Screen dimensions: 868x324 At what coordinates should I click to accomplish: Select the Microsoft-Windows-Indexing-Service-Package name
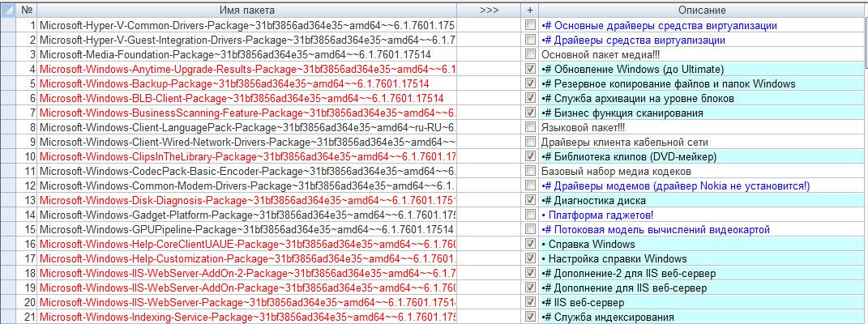(x=247, y=317)
